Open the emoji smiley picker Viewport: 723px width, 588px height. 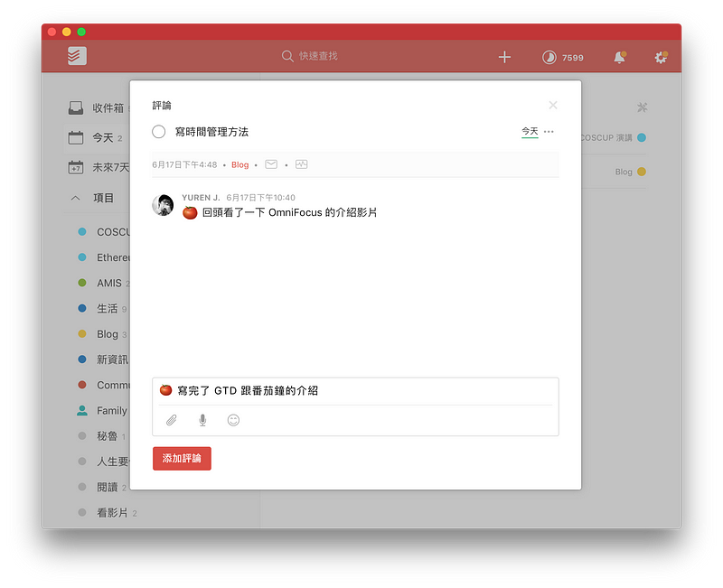233,420
